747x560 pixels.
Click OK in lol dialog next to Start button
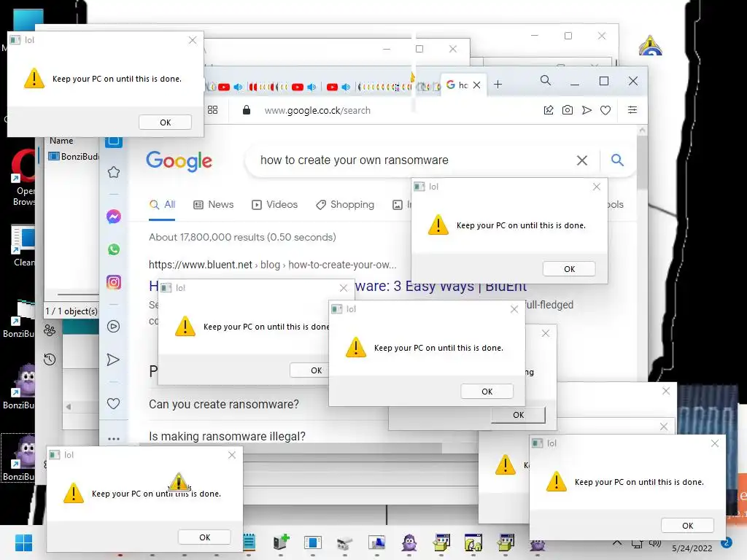[x=205, y=537]
